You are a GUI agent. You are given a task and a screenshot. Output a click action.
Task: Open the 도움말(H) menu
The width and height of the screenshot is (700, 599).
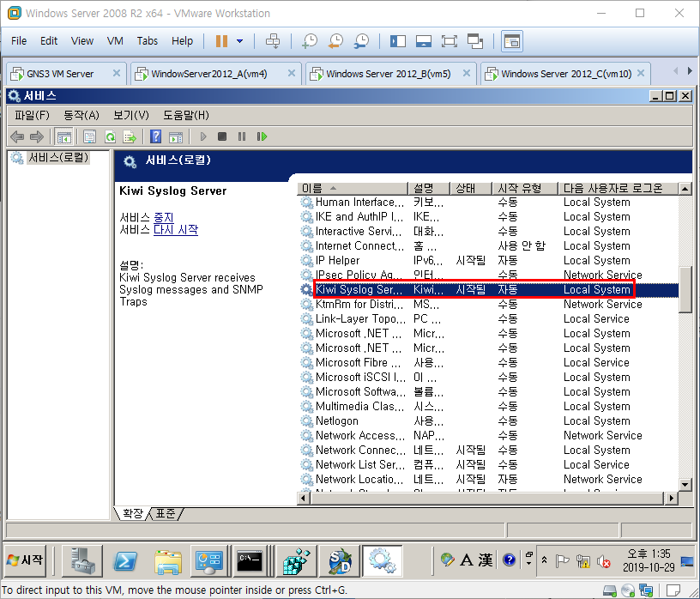(x=185, y=115)
